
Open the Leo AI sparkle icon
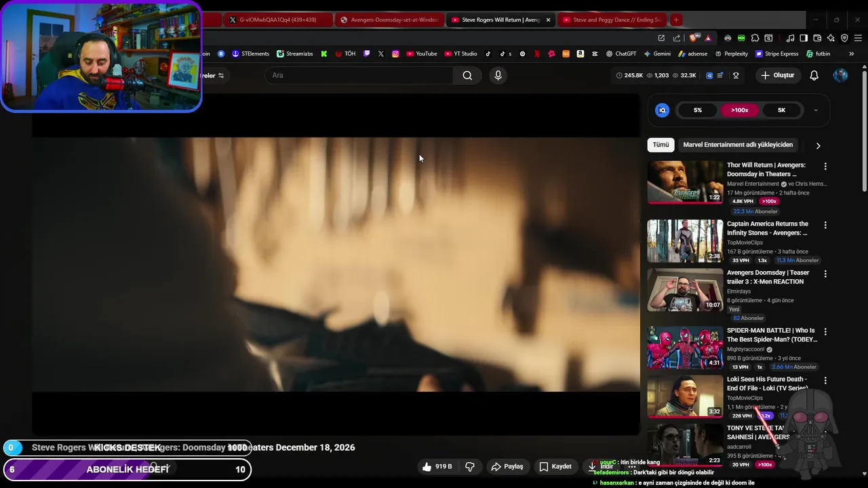point(831,38)
